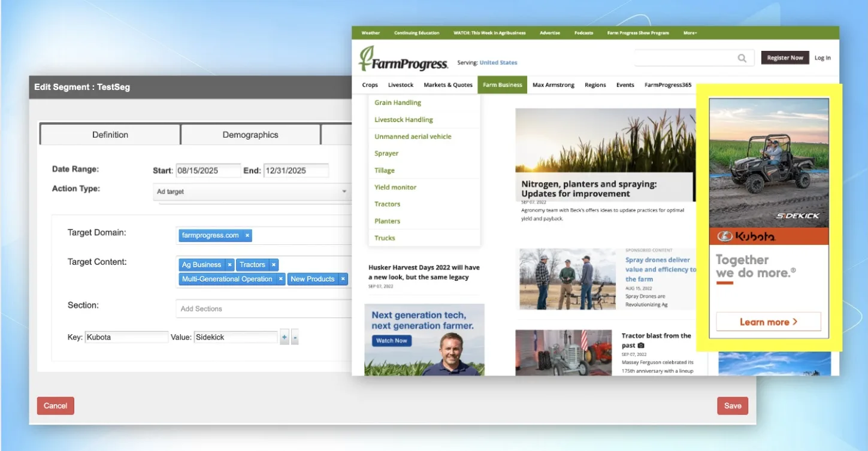
Task: Click the Add Sections input field
Action: [264, 308]
